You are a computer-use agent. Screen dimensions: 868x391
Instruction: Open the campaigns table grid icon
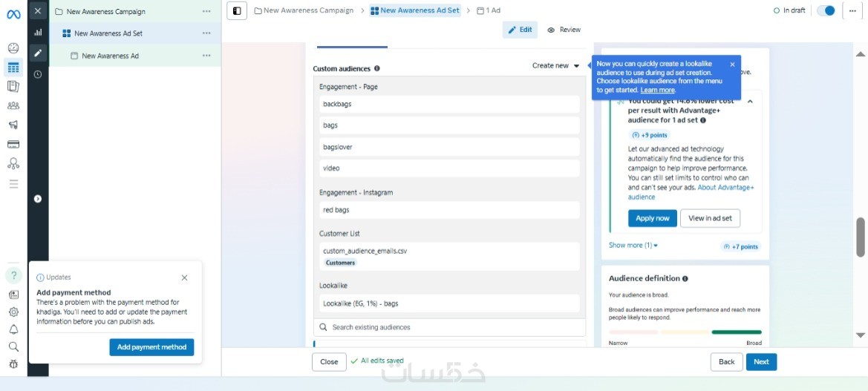point(14,68)
